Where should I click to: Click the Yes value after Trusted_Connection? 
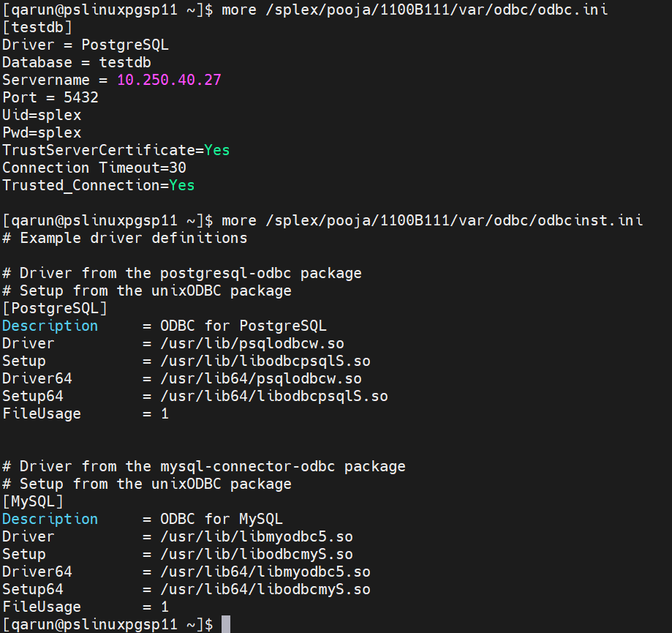point(182,185)
